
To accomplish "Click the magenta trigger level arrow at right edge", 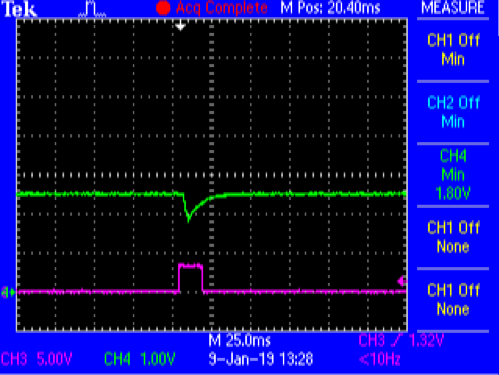I will [402, 281].
